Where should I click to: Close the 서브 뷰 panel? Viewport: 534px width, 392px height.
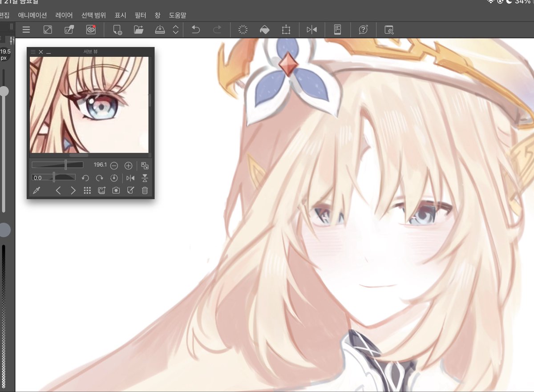point(41,52)
